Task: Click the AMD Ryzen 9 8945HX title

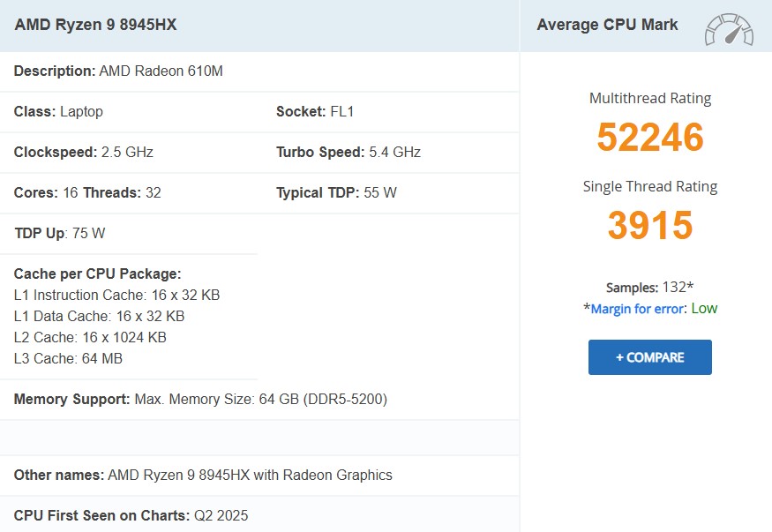Action: (95, 25)
